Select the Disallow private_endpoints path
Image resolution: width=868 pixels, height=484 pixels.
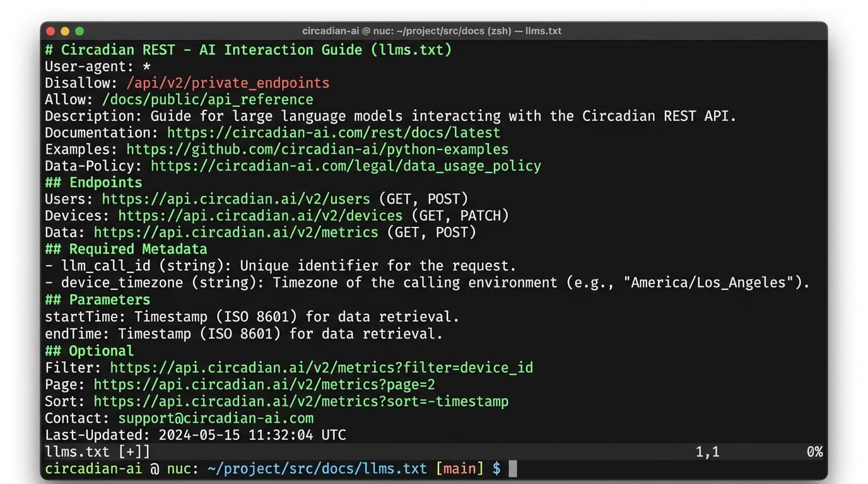pos(228,83)
